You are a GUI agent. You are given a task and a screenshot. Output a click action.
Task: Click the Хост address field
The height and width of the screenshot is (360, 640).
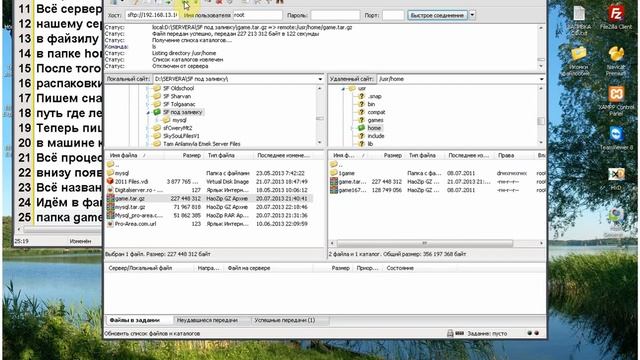[x=152, y=15]
